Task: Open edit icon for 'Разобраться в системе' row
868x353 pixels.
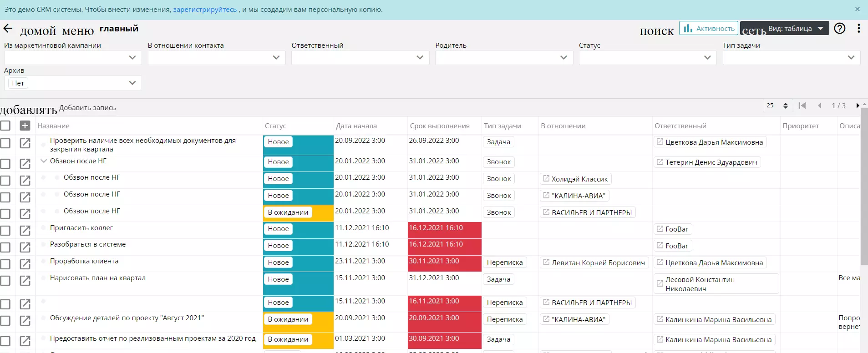Action: 25,247
